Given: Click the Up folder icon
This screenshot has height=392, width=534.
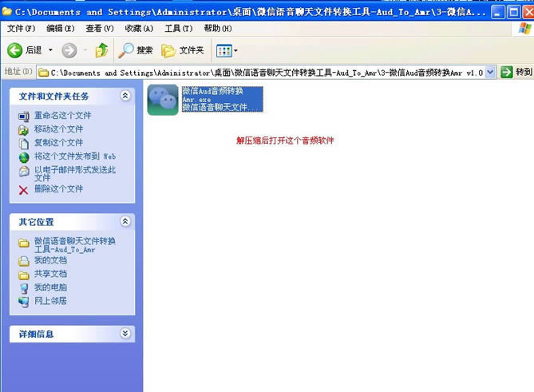Looking at the screenshot, I should click(101, 50).
